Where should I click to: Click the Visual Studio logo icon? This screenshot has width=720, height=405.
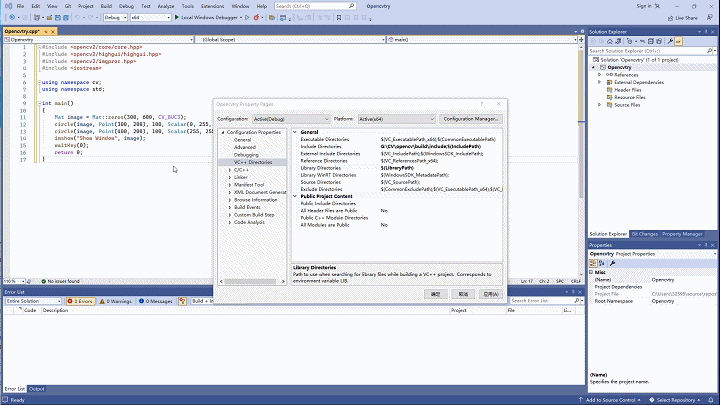point(8,6)
